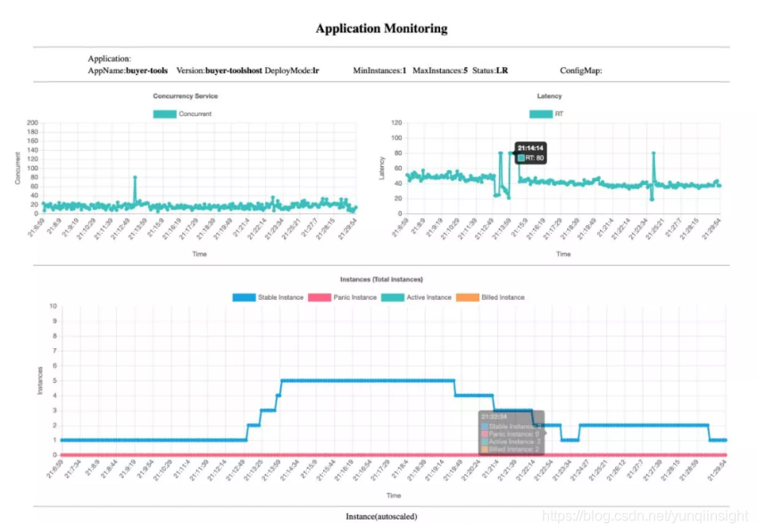Image resolution: width=757 pixels, height=532 pixels.
Task: Select the AppName:buyer-tools text
Action: pos(128,71)
